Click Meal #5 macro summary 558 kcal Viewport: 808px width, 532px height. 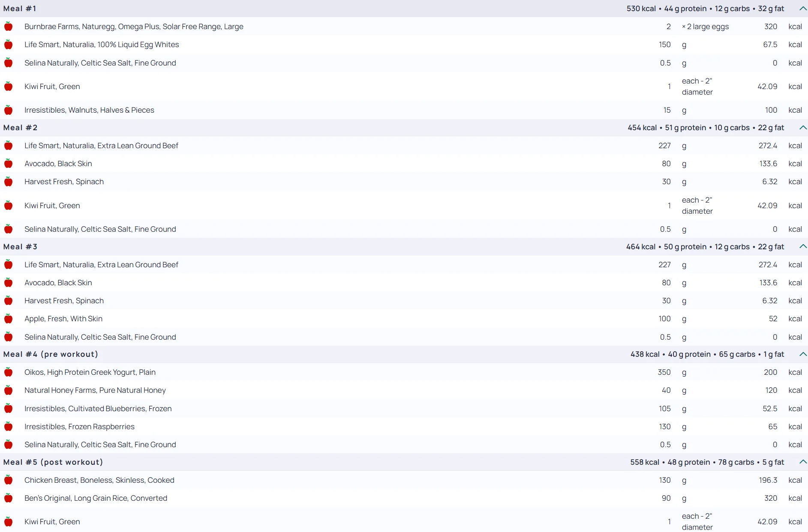pos(707,462)
